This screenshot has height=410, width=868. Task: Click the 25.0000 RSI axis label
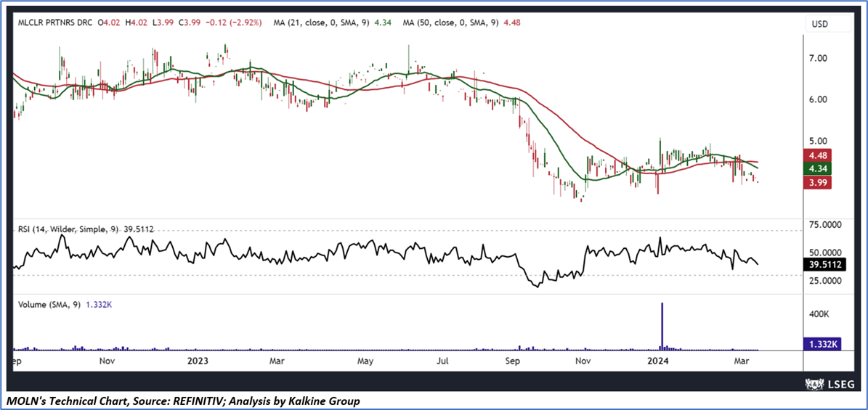coord(825,281)
